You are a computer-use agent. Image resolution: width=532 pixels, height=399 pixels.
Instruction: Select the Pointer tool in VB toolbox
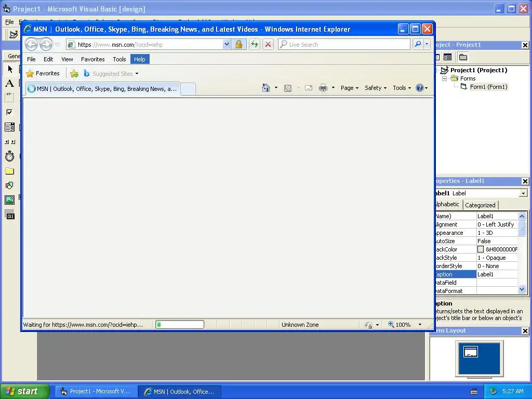coord(10,69)
